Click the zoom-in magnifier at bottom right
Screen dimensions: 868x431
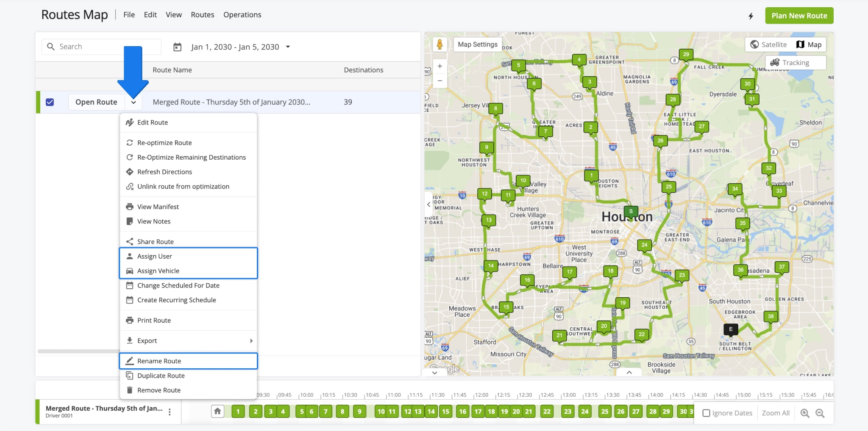805,413
